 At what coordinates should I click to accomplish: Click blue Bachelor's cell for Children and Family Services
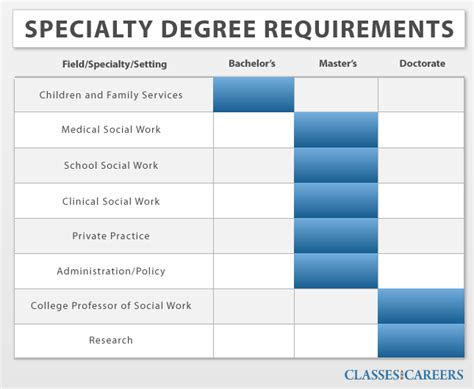(x=254, y=95)
